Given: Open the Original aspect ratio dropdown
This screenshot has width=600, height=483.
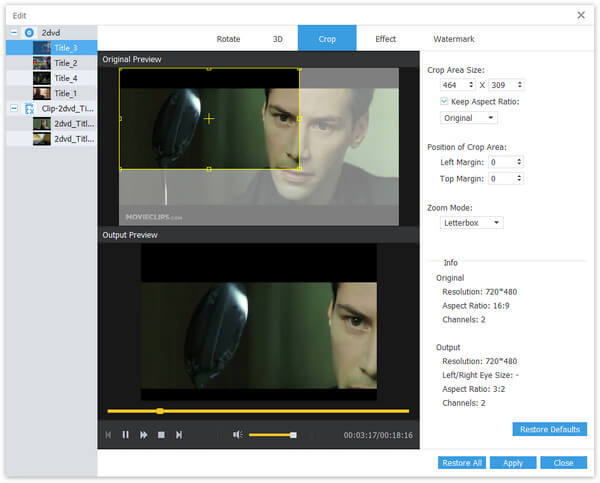Looking at the screenshot, I should 469,118.
